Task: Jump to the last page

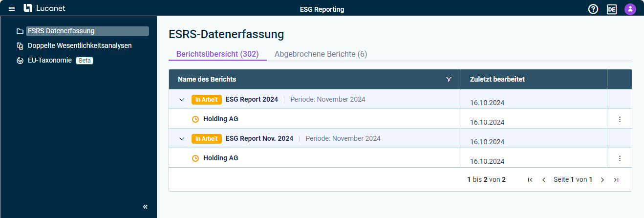Action: (x=616, y=179)
